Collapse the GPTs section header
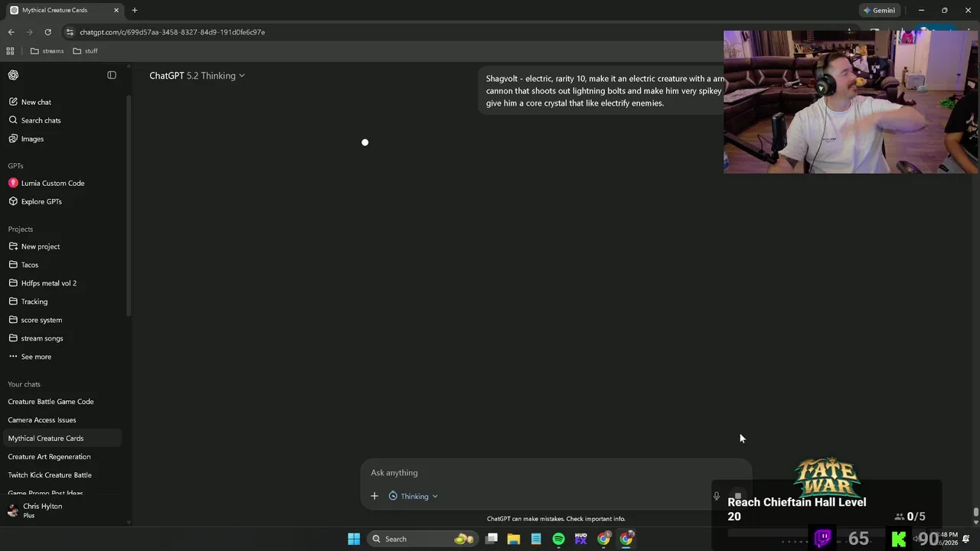This screenshot has height=551, width=980. click(16, 165)
